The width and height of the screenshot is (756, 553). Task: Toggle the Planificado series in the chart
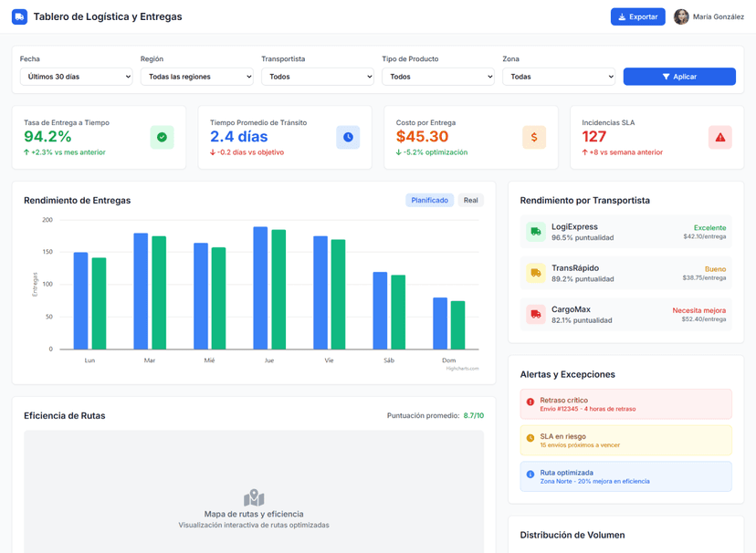click(430, 201)
